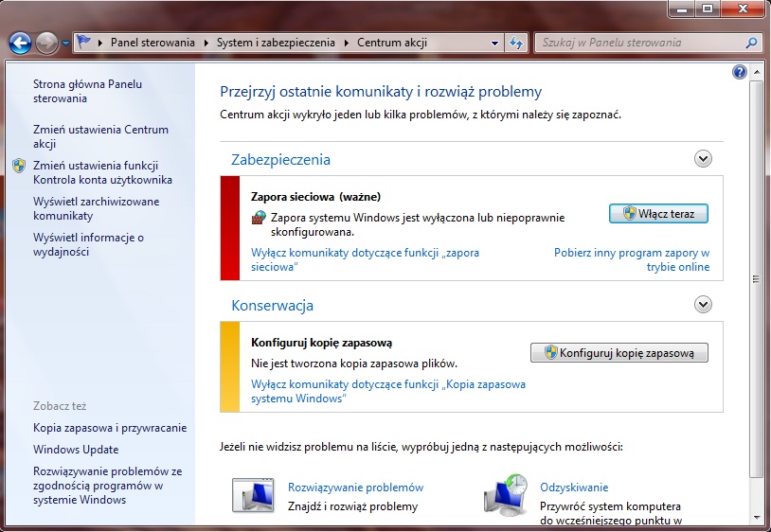Open Odzyskiwanie link
This screenshot has width=771, height=532.
pyautogui.click(x=574, y=488)
